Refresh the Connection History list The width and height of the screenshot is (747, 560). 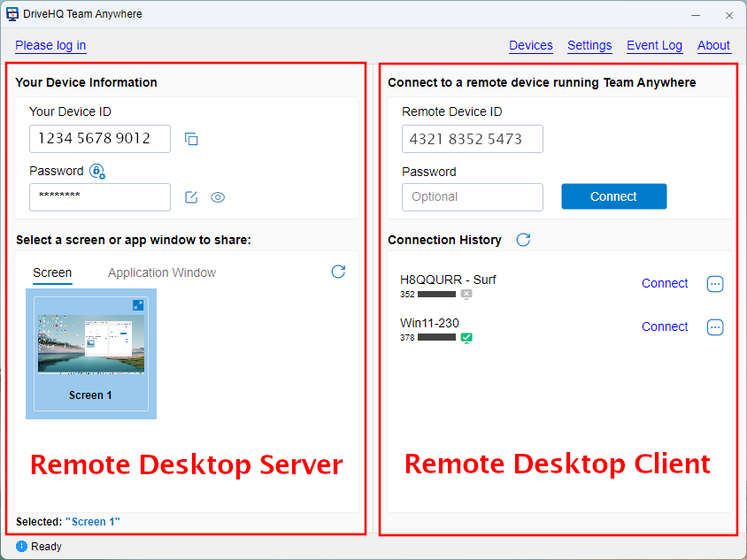pos(523,240)
